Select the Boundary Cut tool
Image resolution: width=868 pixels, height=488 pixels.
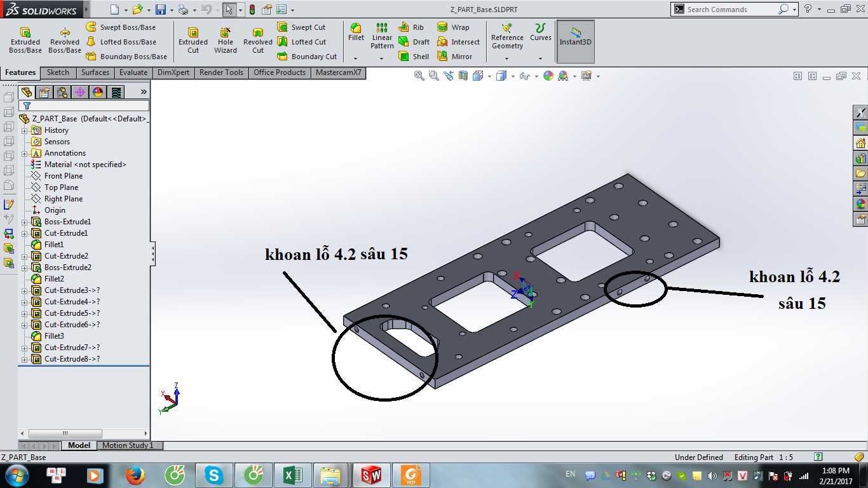(x=307, y=57)
